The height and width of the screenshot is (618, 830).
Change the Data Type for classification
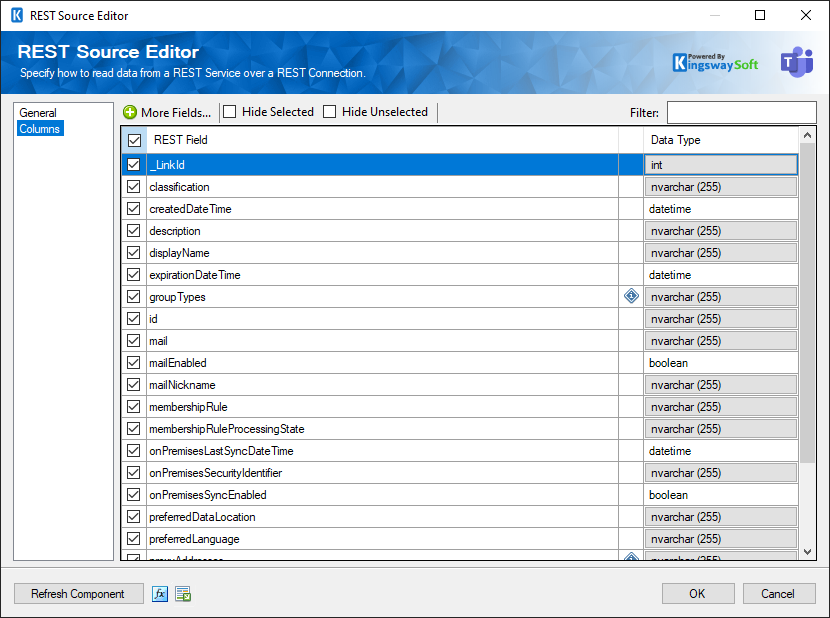point(720,186)
